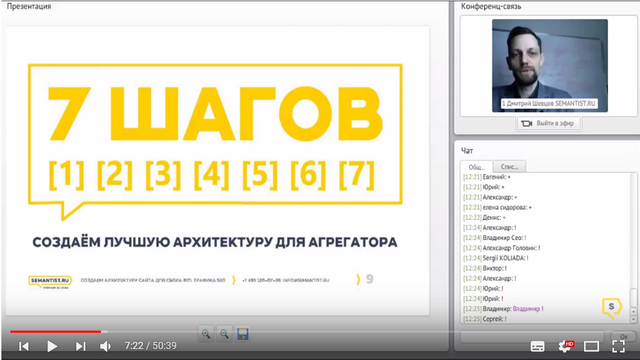
Task: Enter full screen mode
Action: tap(618, 346)
